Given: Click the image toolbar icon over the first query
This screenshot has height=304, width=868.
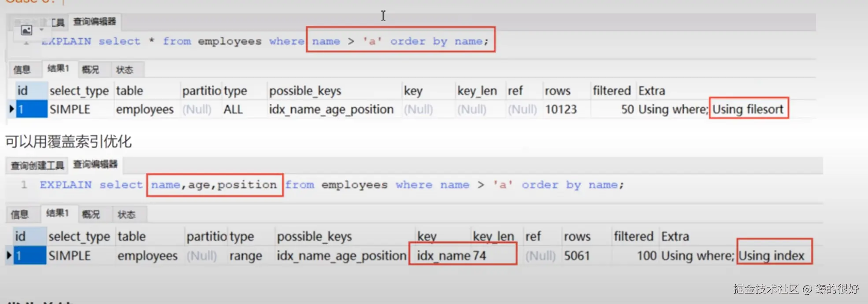Looking at the screenshot, I should click(x=27, y=30).
